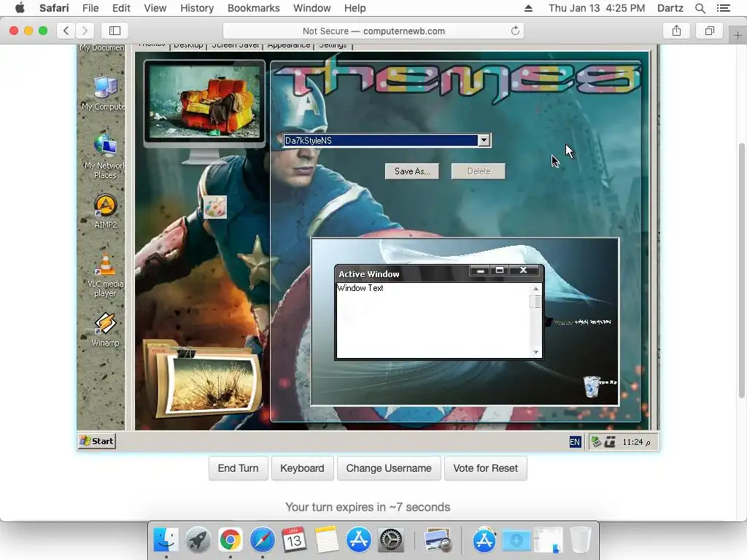Launch the AIMP2 desktop shortcut
Viewport: 747px width, 560px height.
tap(105, 211)
